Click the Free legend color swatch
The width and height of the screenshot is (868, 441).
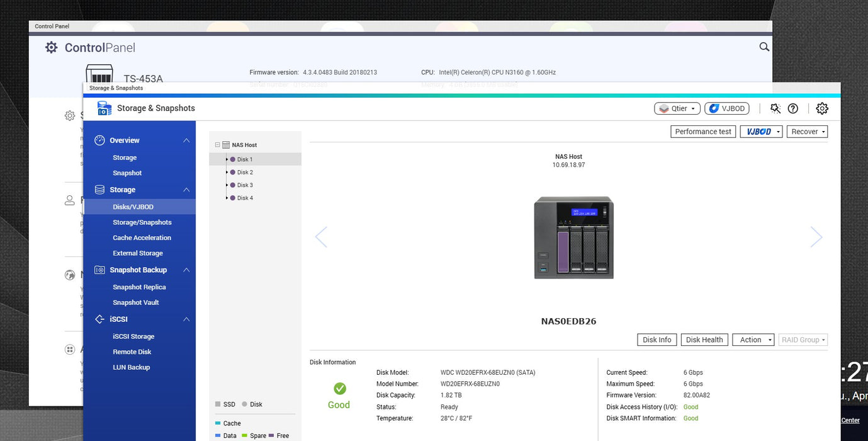point(271,435)
